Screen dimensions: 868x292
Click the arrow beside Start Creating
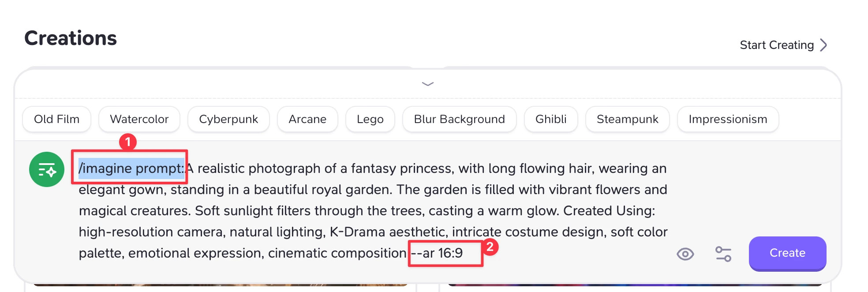[x=823, y=45]
